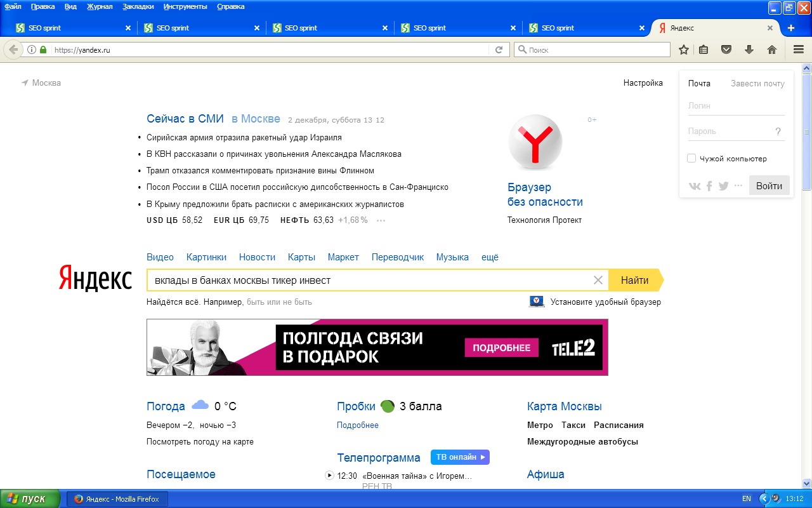Log in with the Twitter icon
This screenshot has width=812, height=508.
point(723,186)
